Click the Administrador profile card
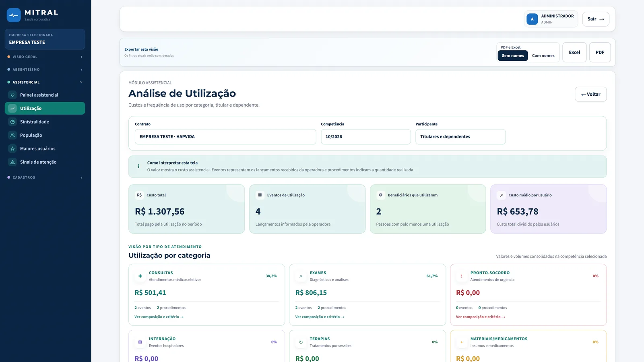Viewport: 644px width, 362px height. [x=551, y=19]
